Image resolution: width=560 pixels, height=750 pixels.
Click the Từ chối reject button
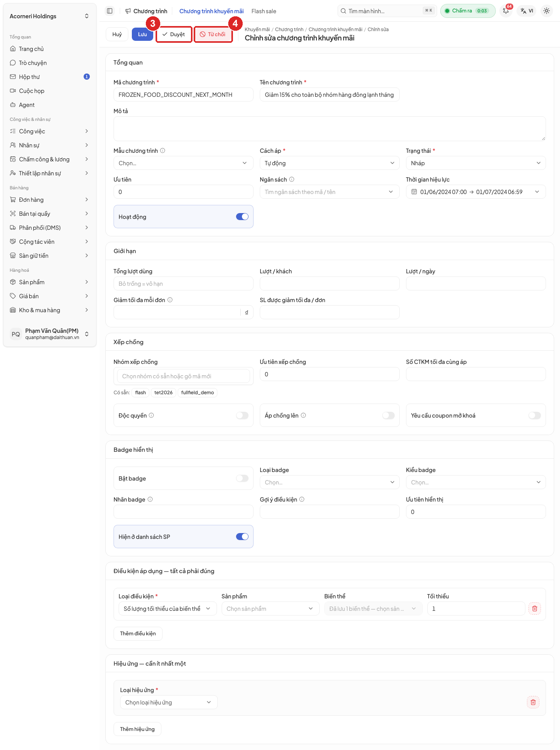coord(213,34)
